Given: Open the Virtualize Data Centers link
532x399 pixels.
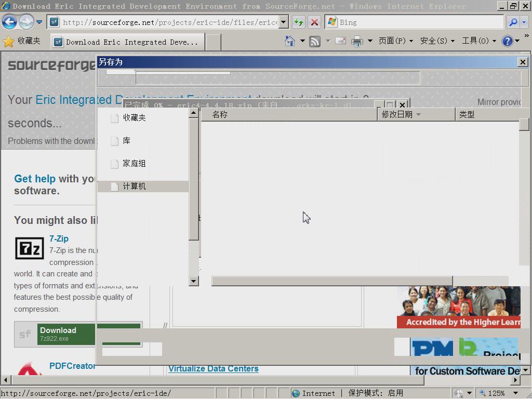Looking at the screenshot, I should pos(214,369).
